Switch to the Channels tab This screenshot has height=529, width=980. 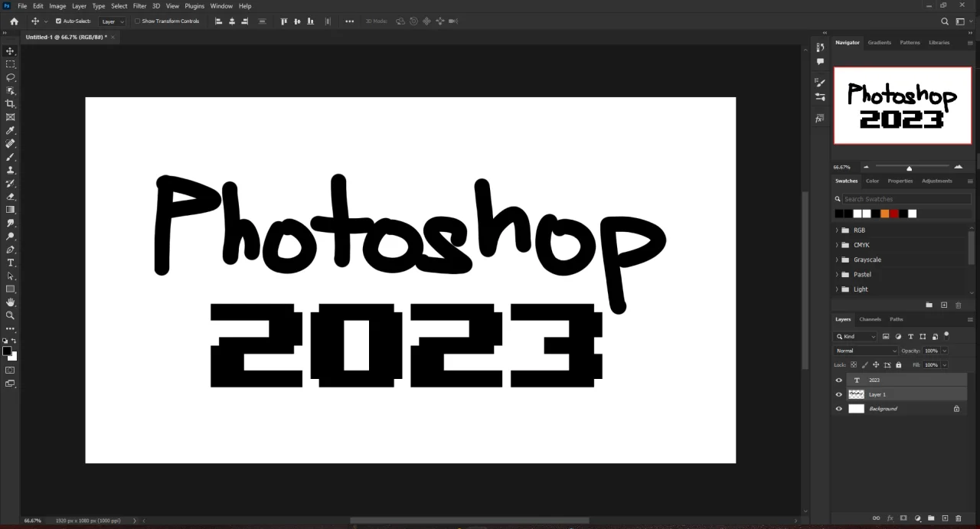tap(870, 319)
